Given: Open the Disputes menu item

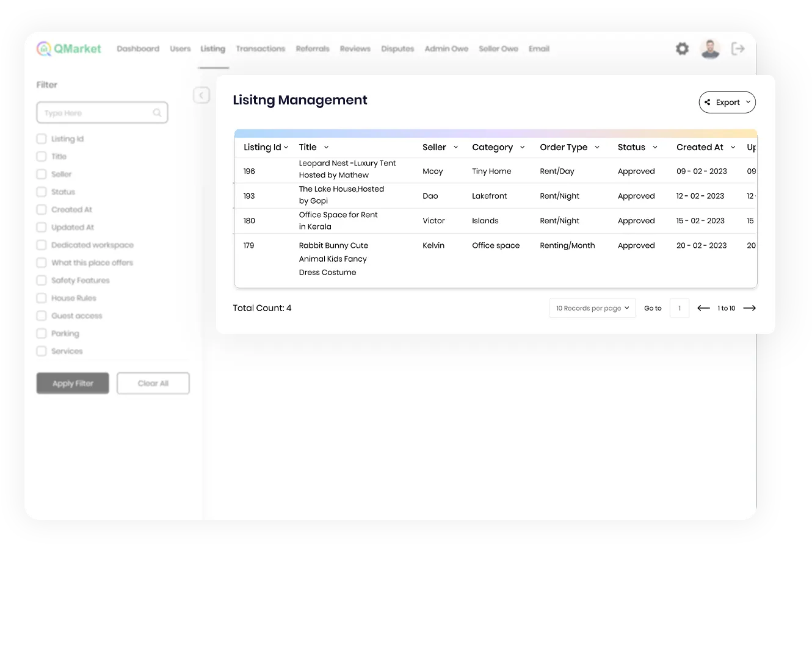Looking at the screenshot, I should (397, 49).
